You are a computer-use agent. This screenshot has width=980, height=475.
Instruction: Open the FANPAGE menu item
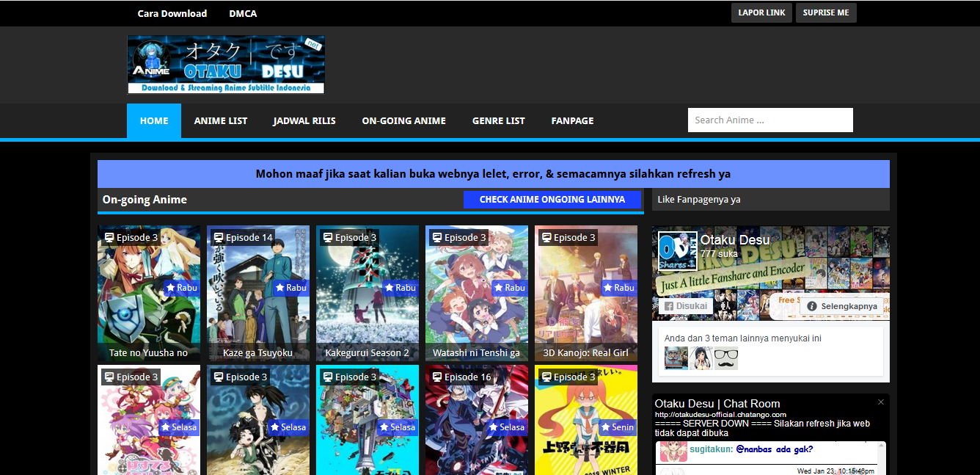click(x=572, y=120)
